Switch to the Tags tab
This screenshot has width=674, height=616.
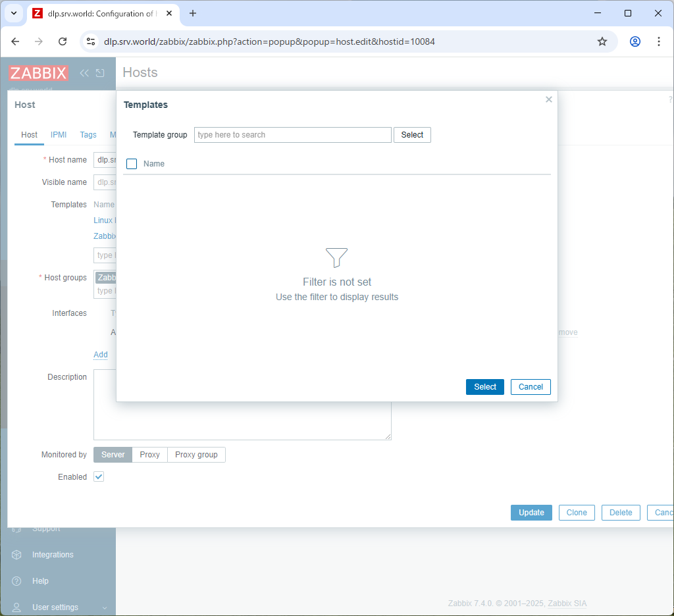pos(88,135)
